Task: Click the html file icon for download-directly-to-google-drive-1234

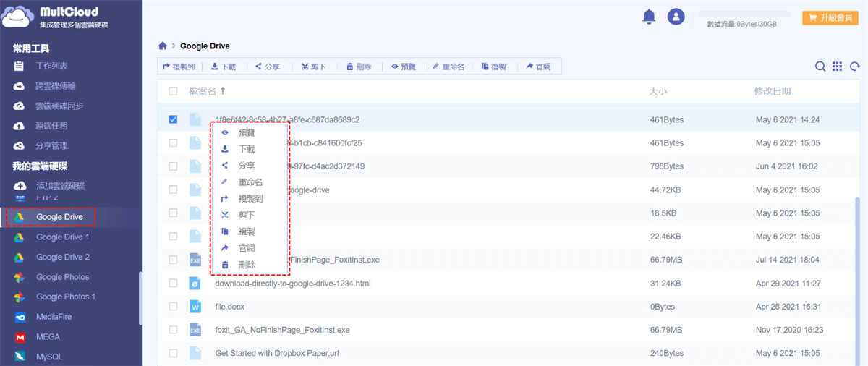Action: [x=195, y=284]
